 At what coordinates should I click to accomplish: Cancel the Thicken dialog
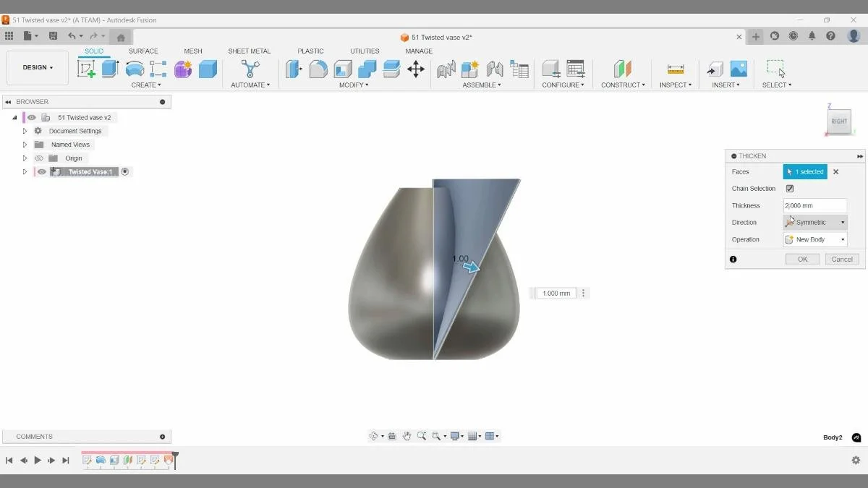click(841, 259)
